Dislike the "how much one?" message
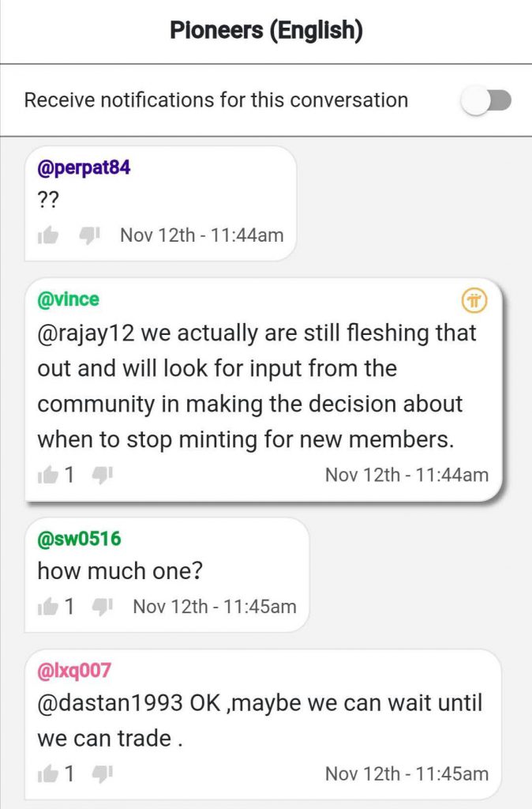This screenshot has width=532, height=809. point(102,607)
